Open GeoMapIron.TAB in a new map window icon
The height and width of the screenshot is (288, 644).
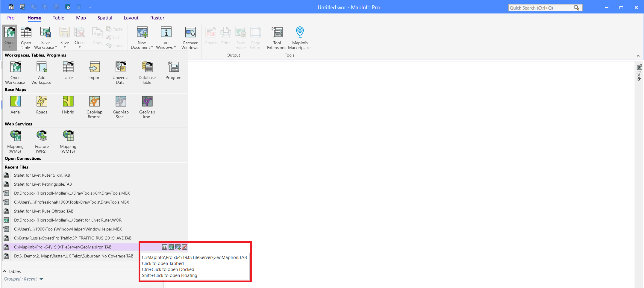pos(171,247)
